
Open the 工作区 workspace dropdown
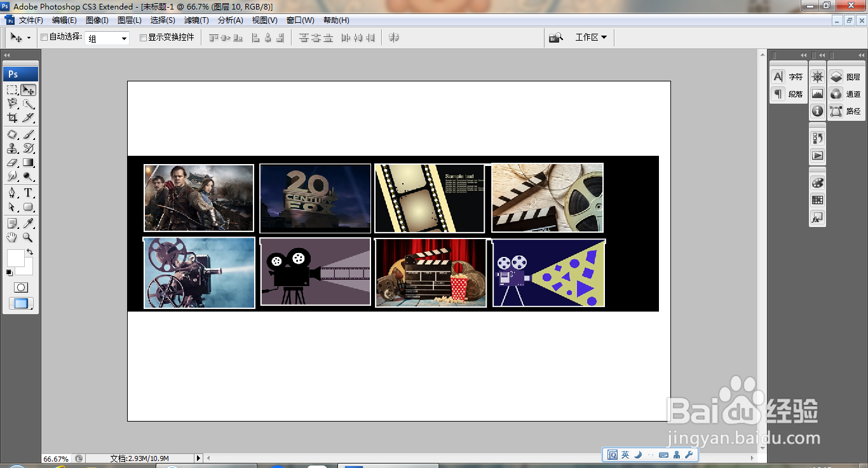(x=591, y=38)
